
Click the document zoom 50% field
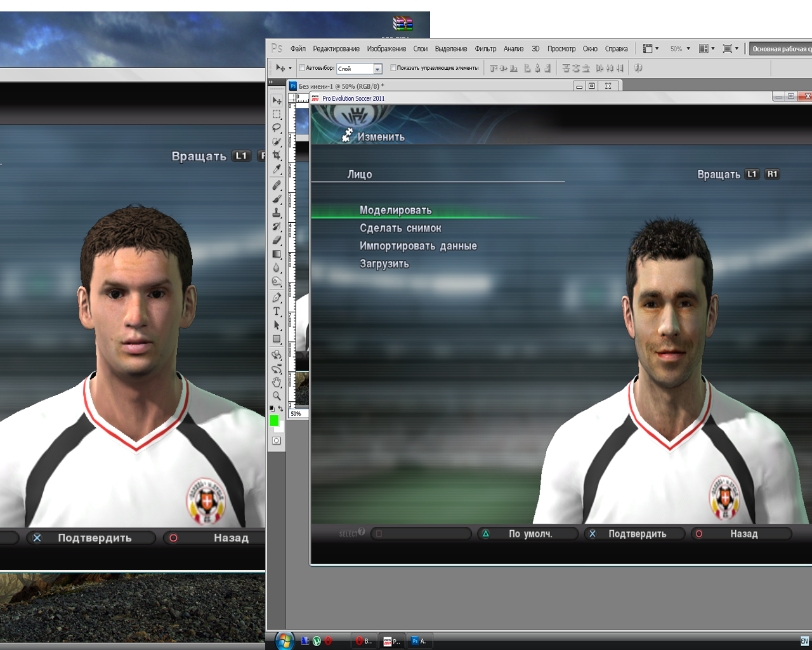[x=298, y=413]
